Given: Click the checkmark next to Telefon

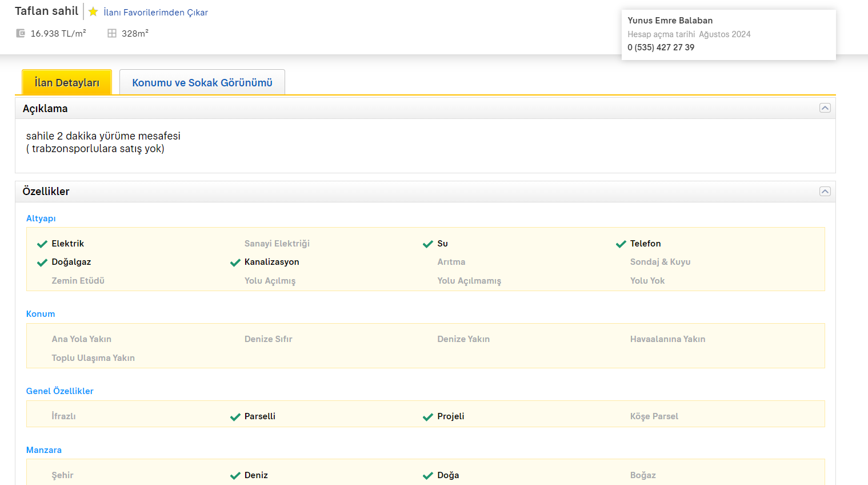Looking at the screenshot, I should (621, 244).
